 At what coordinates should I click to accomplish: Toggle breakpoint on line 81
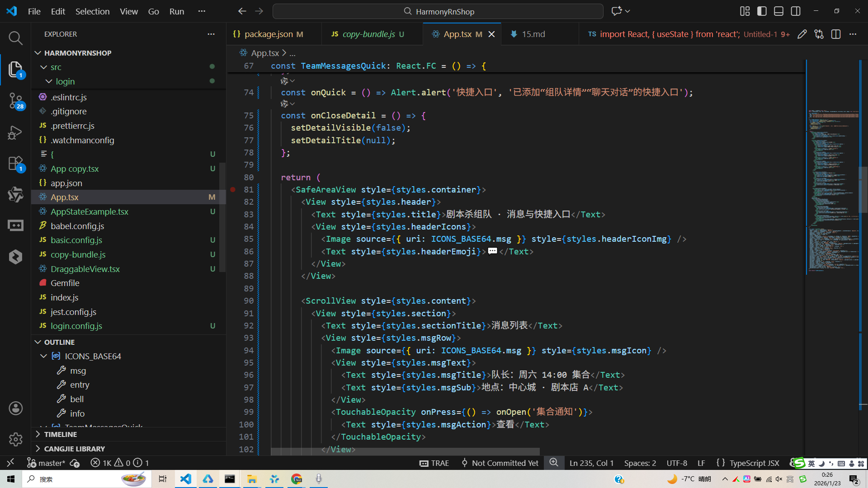pyautogui.click(x=233, y=190)
